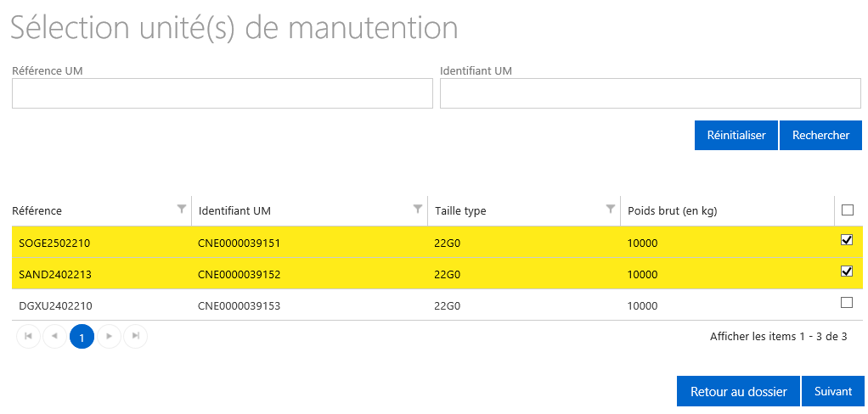Uncheck the SOGE2502210 row checkbox
The width and height of the screenshot is (868, 414).
click(x=847, y=240)
